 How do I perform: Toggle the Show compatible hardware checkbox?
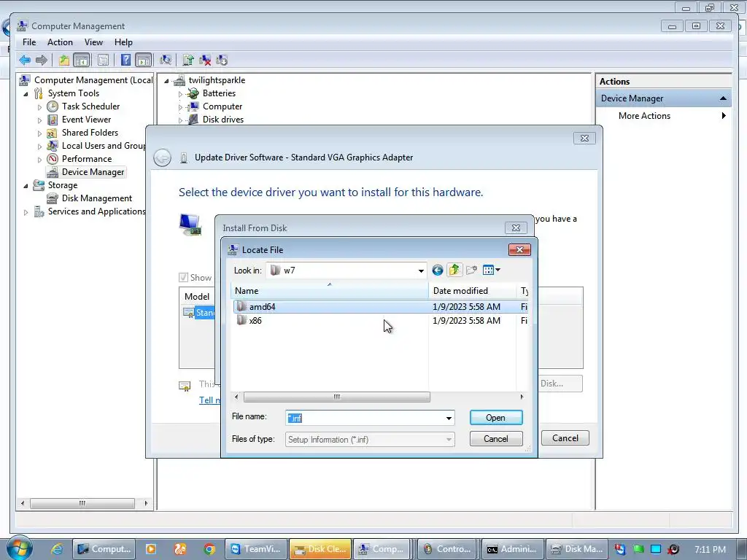tap(183, 278)
